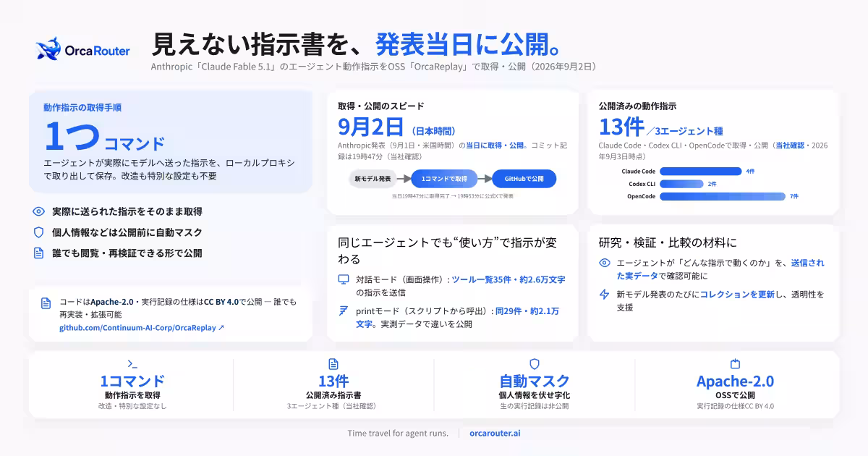
Task: Click the document icon in the Apache-2.0 license card
Action: tap(46, 303)
